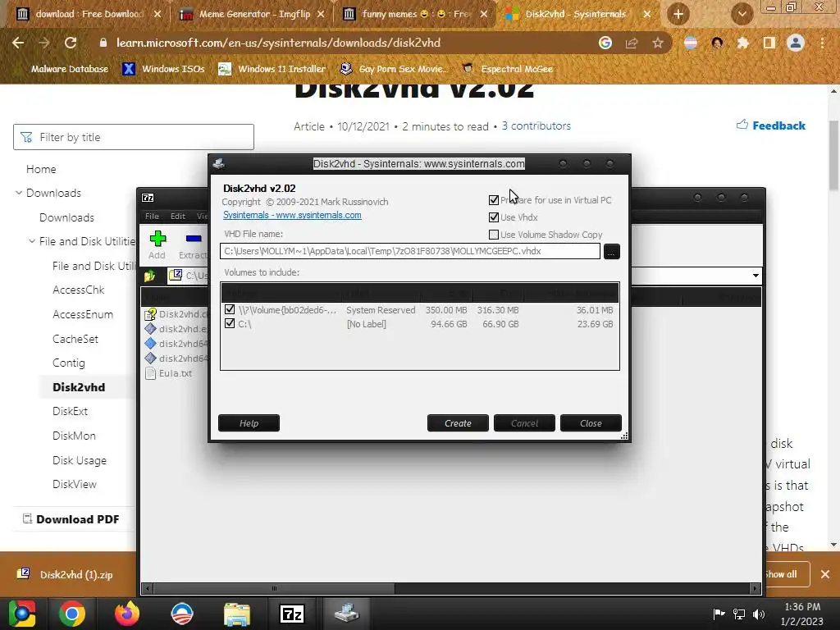This screenshot has width=840, height=630.
Task: Open the tab search dropdown arrow
Action: (x=742, y=14)
